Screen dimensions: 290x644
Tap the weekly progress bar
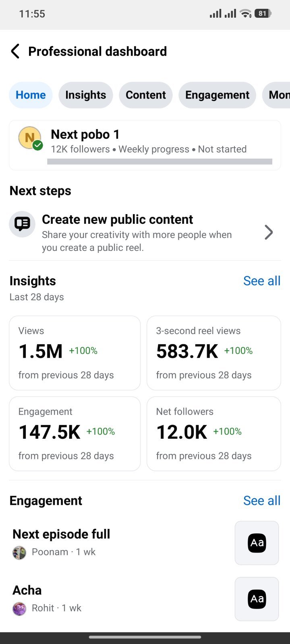click(x=159, y=161)
